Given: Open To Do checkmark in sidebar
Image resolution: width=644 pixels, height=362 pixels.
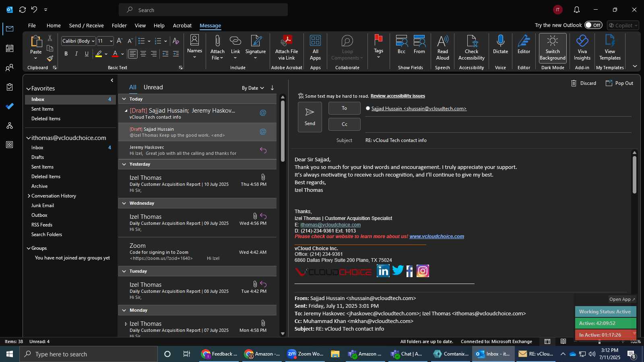Looking at the screenshot, I should (10, 106).
